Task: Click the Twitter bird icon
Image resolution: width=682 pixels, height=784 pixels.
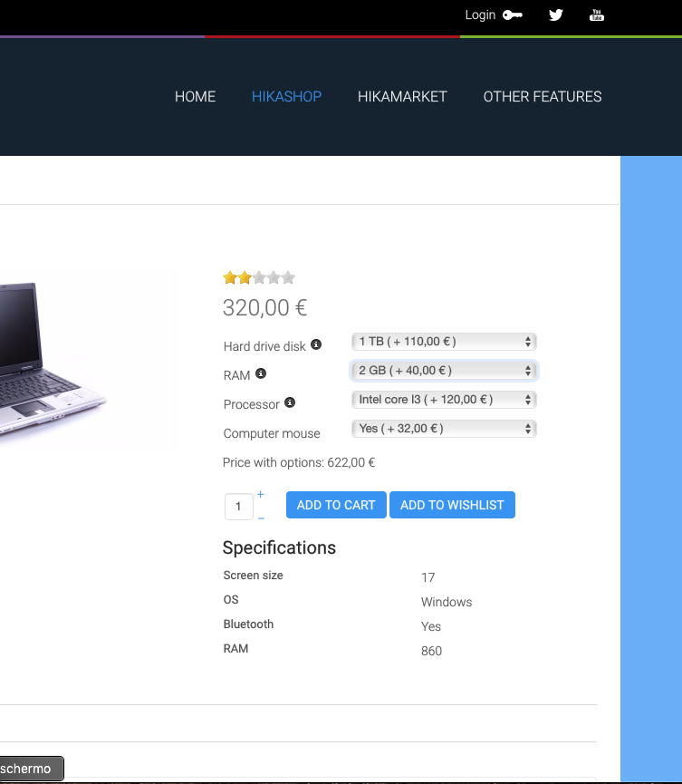Action: coord(555,15)
